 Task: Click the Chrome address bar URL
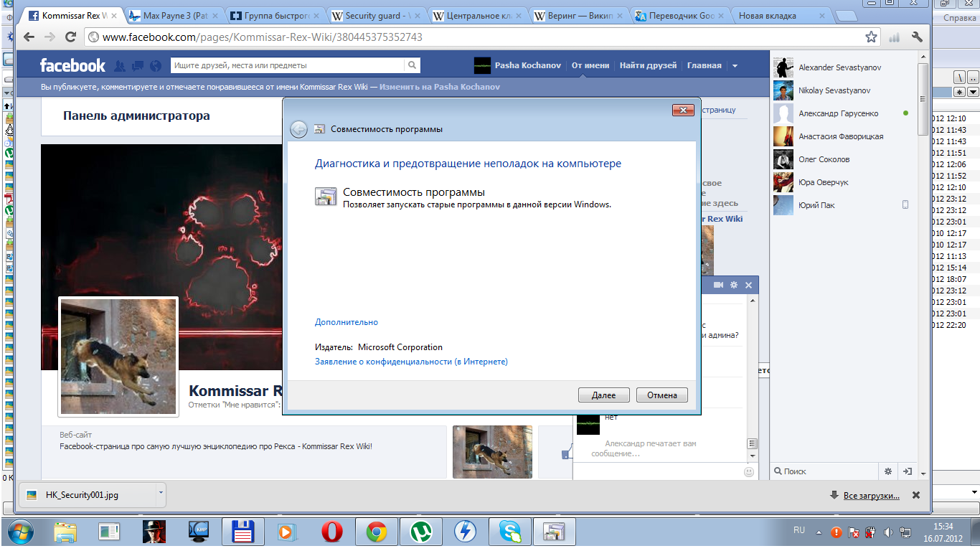click(x=263, y=37)
